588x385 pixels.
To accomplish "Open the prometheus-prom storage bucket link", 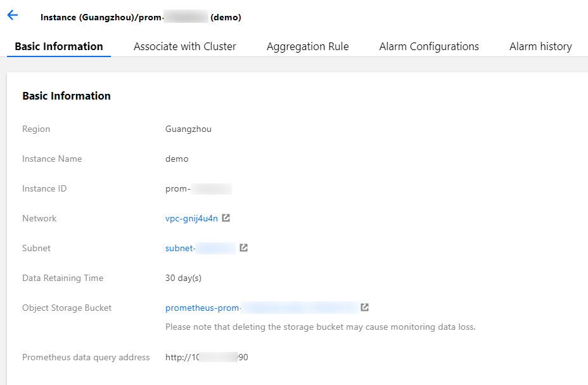I will tap(260, 308).
